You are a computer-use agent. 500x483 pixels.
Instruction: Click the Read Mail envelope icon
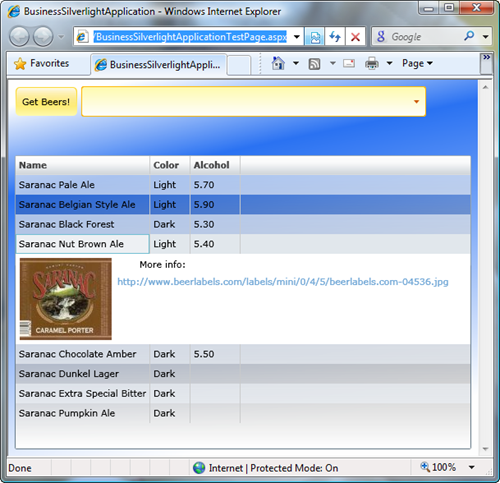coord(349,63)
